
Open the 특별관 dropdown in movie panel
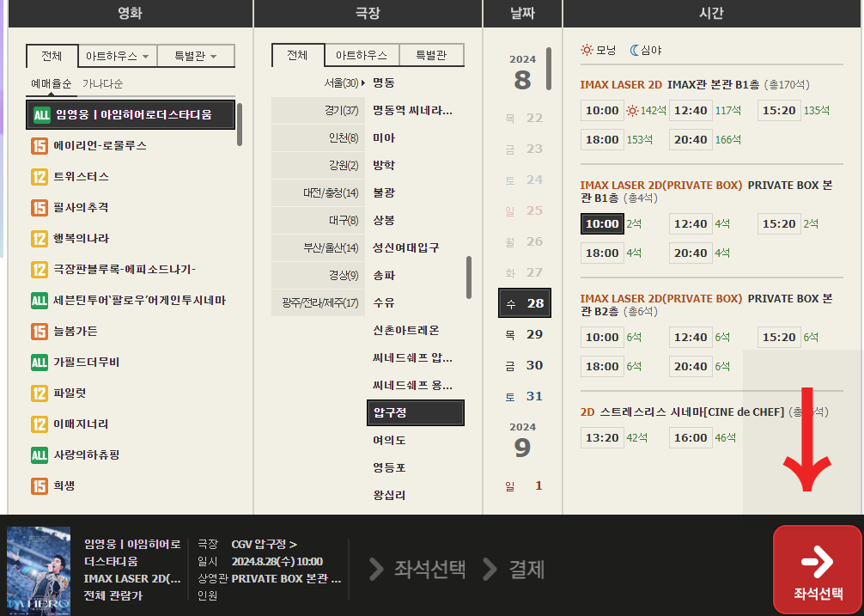pyautogui.click(x=196, y=56)
